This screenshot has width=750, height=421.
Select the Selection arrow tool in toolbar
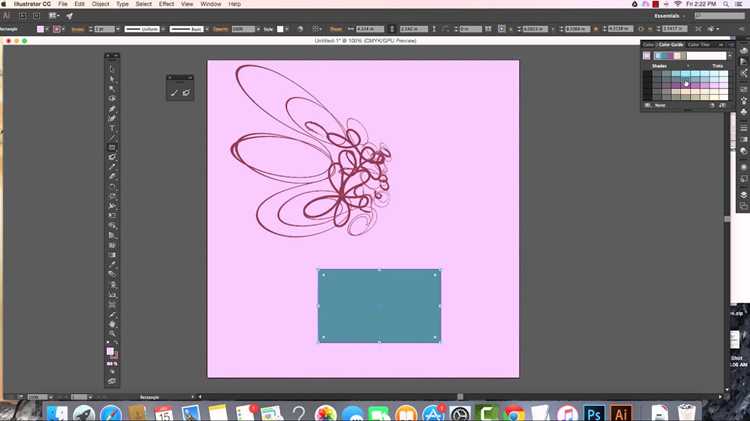tap(112, 69)
